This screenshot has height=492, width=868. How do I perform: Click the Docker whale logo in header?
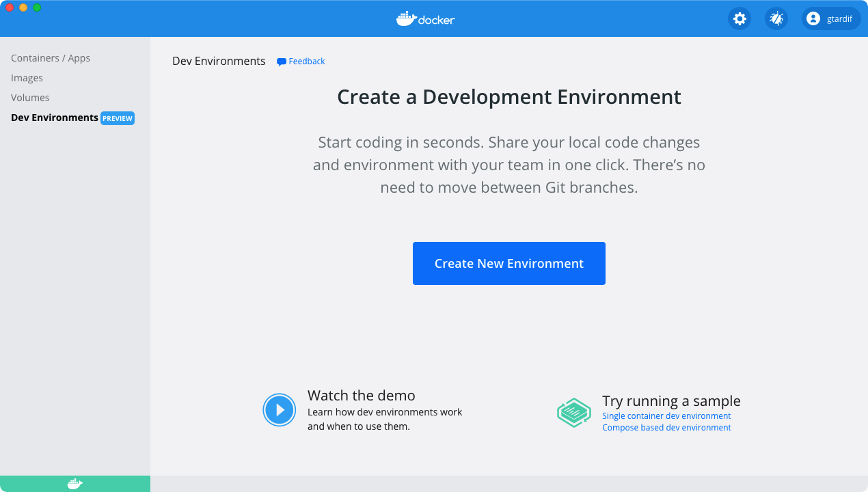[405, 18]
